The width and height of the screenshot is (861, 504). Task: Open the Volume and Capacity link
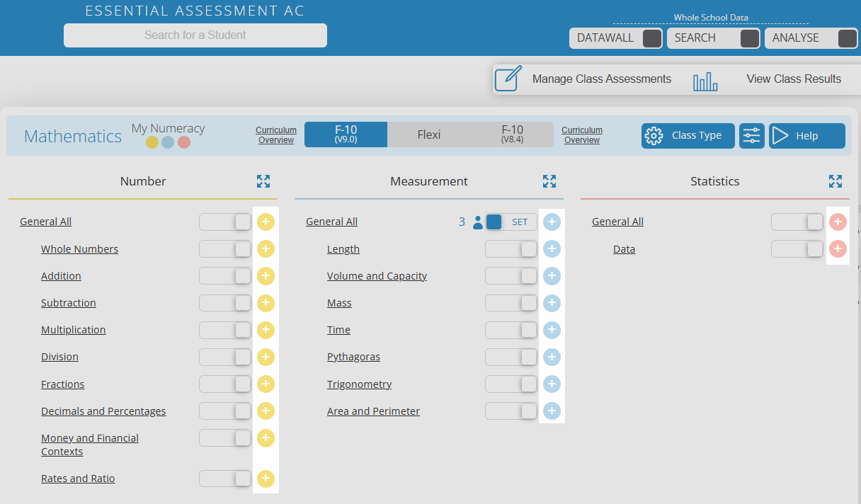[x=377, y=276]
